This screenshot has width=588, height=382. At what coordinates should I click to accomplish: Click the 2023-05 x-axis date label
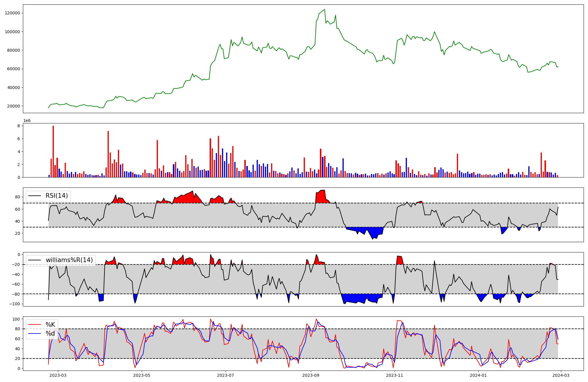tap(142, 375)
